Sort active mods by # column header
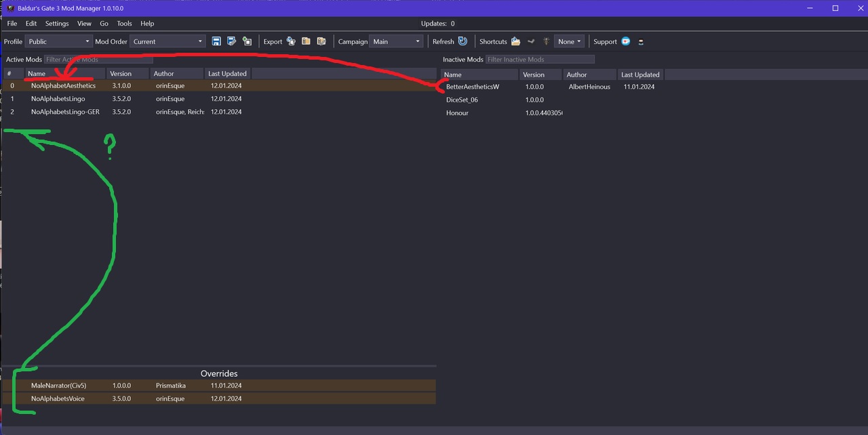Image resolution: width=868 pixels, height=435 pixels. click(x=14, y=73)
